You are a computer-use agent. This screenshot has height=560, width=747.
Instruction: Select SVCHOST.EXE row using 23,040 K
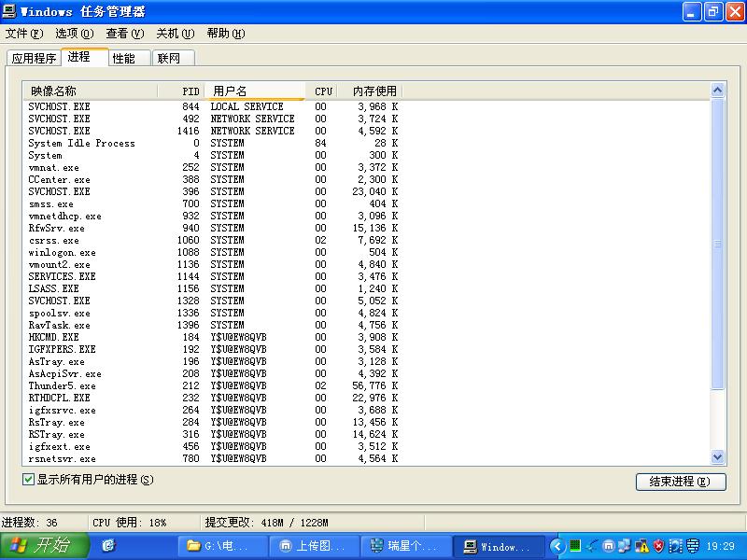coord(214,191)
